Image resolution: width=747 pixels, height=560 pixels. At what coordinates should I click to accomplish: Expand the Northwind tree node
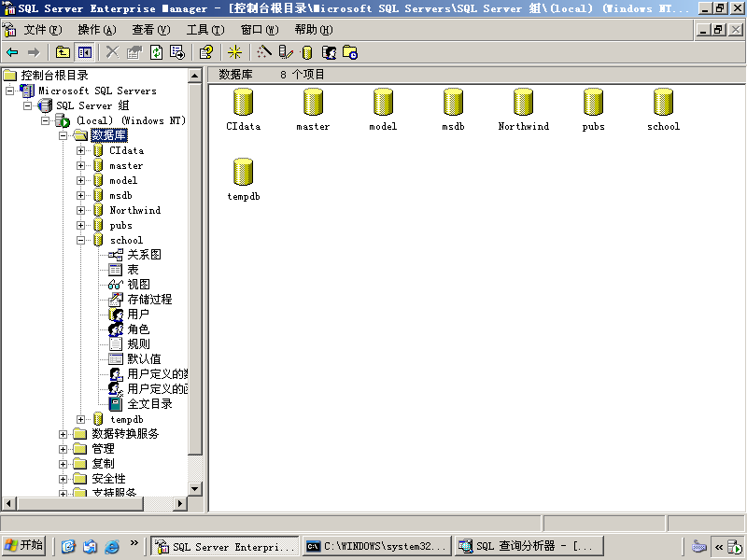(x=80, y=211)
